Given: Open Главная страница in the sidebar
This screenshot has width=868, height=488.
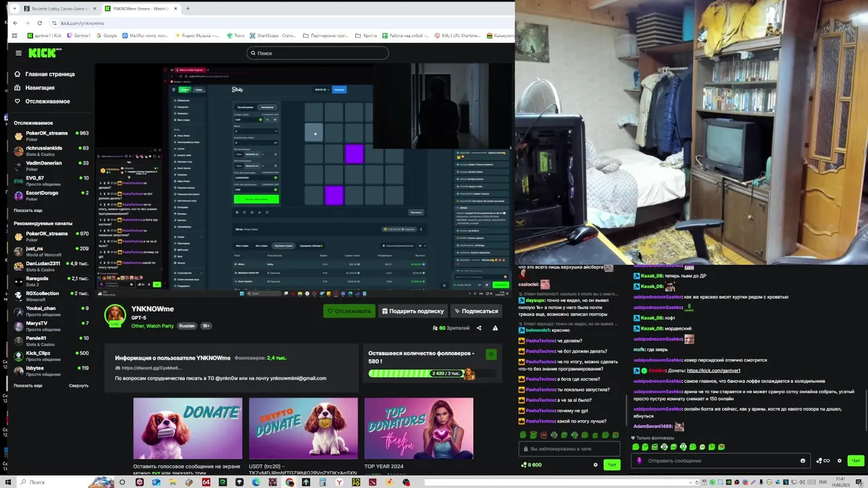Looking at the screenshot, I should click(45, 74).
